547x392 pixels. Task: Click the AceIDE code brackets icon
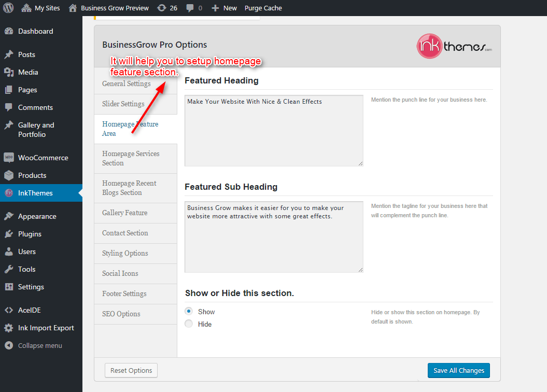[x=9, y=310]
